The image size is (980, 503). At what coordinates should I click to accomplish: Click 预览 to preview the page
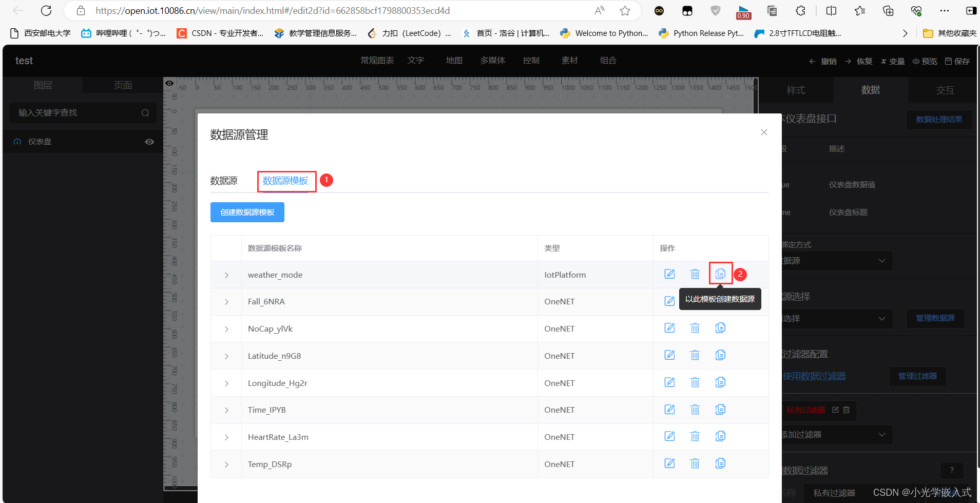coord(925,61)
